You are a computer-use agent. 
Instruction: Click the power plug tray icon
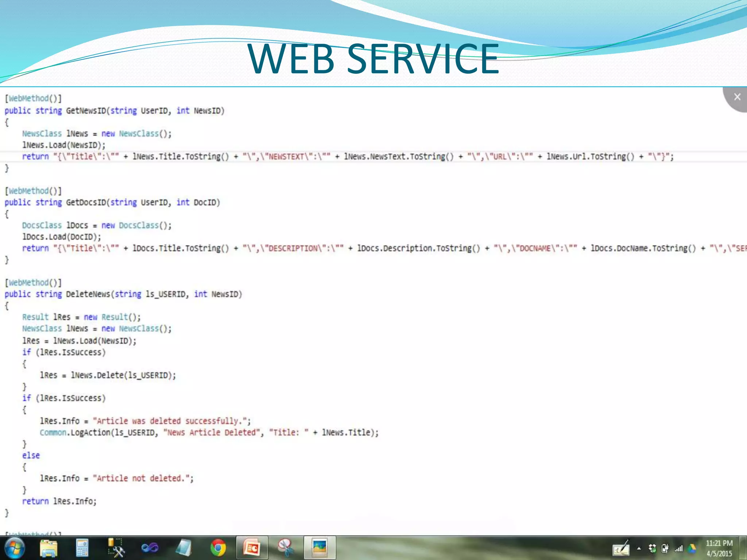(665, 548)
